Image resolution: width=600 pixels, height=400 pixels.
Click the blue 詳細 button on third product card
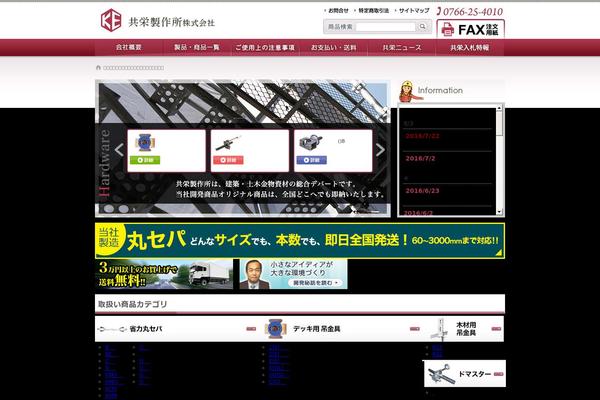[311, 160]
